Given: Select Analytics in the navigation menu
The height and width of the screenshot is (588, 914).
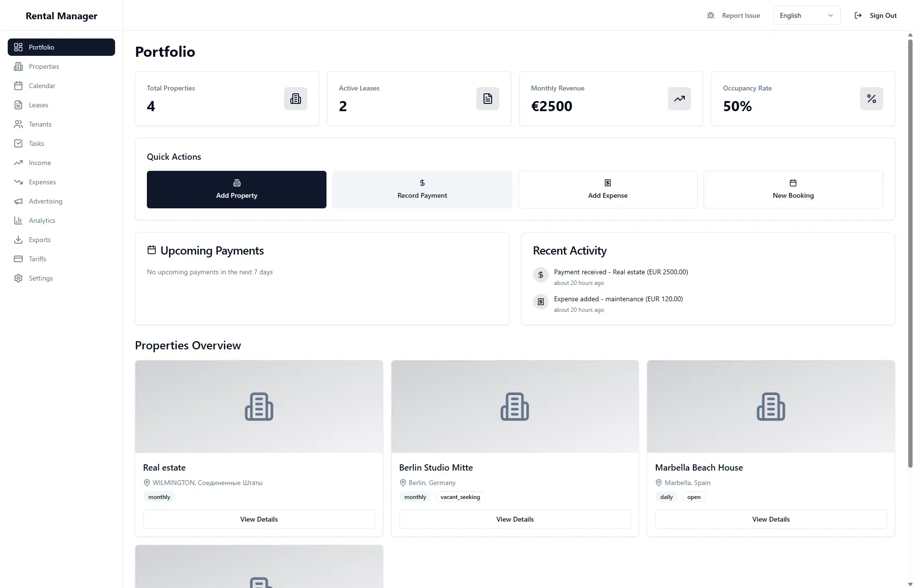Looking at the screenshot, I should (42, 220).
